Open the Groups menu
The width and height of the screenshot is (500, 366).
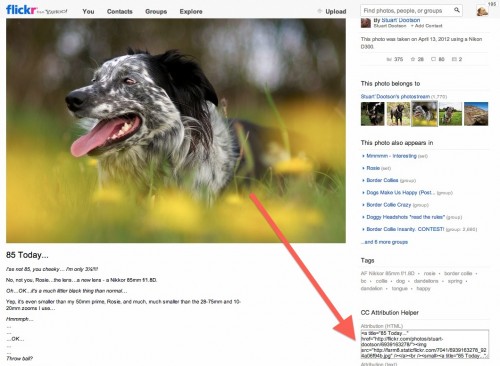click(x=156, y=11)
